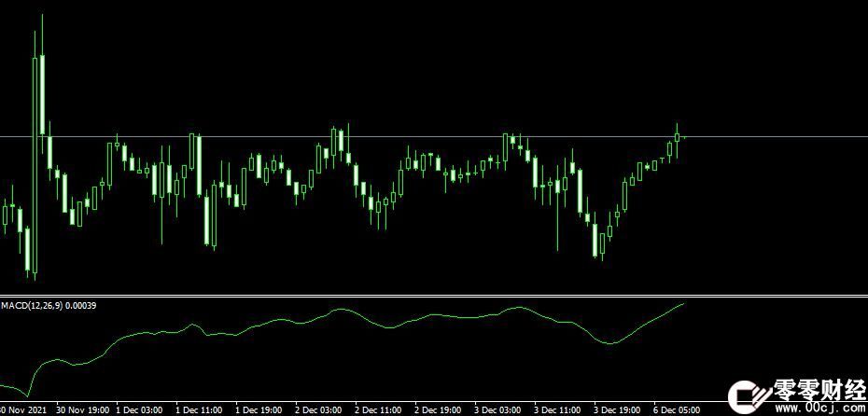
Task: Select the 3 Dec 19:00 time label
Action: point(619,409)
